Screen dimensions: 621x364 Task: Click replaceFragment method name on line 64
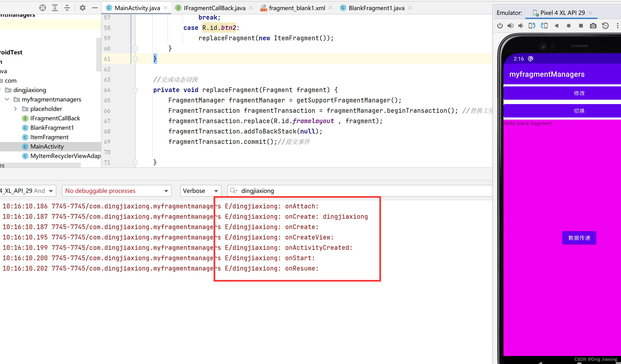(x=230, y=90)
